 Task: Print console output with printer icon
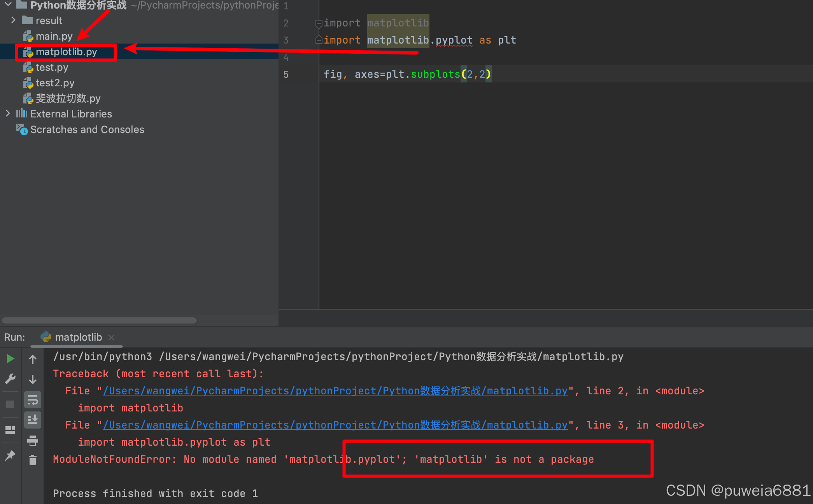click(x=33, y=441)
